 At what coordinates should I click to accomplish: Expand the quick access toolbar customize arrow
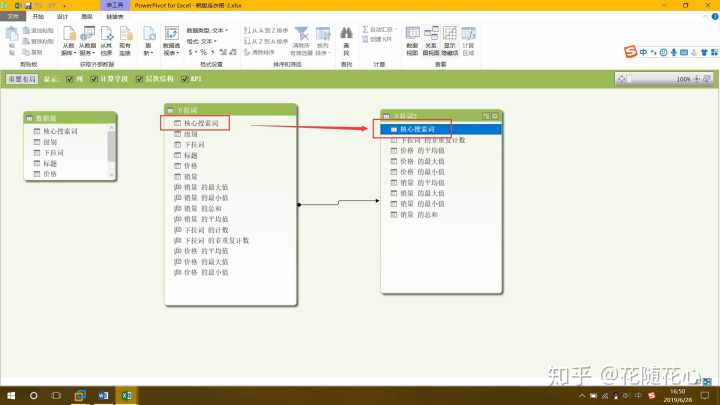click(x=64, y=6)
